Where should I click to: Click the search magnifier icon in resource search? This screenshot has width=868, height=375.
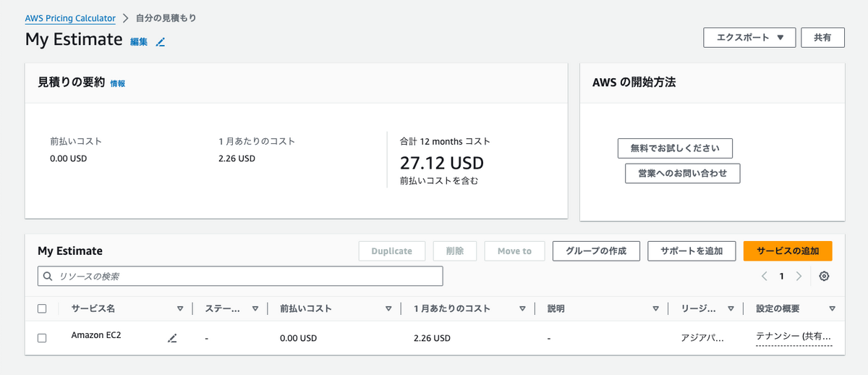click(x=48, y=276)
